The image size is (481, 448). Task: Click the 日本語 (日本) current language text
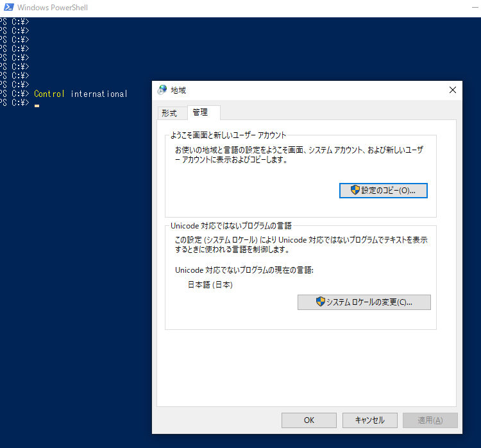point(210,284)
